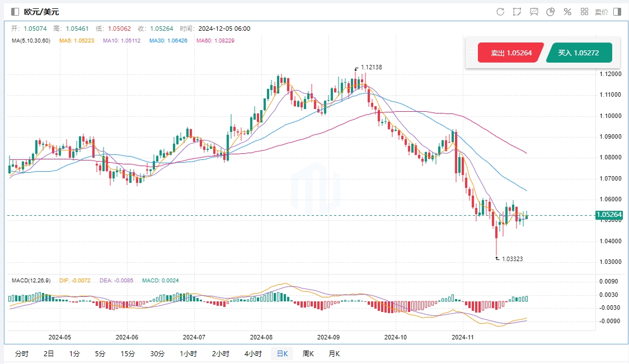Toggle the 卖价 price mode

point(602,12)
